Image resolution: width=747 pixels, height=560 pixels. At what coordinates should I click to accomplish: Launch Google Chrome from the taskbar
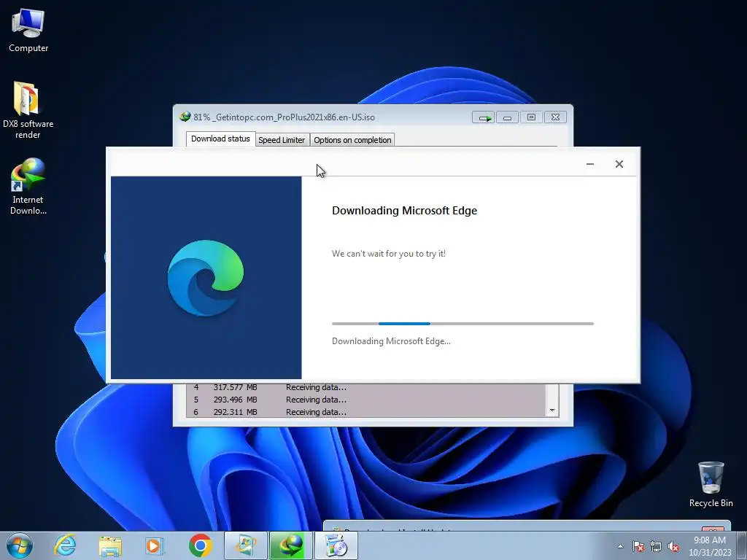click(200, 545)
